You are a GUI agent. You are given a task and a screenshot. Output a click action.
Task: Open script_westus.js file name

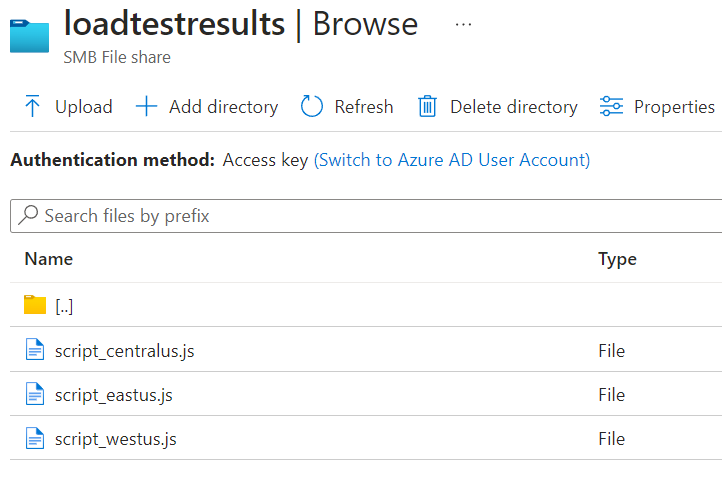[x=116, y=439]
